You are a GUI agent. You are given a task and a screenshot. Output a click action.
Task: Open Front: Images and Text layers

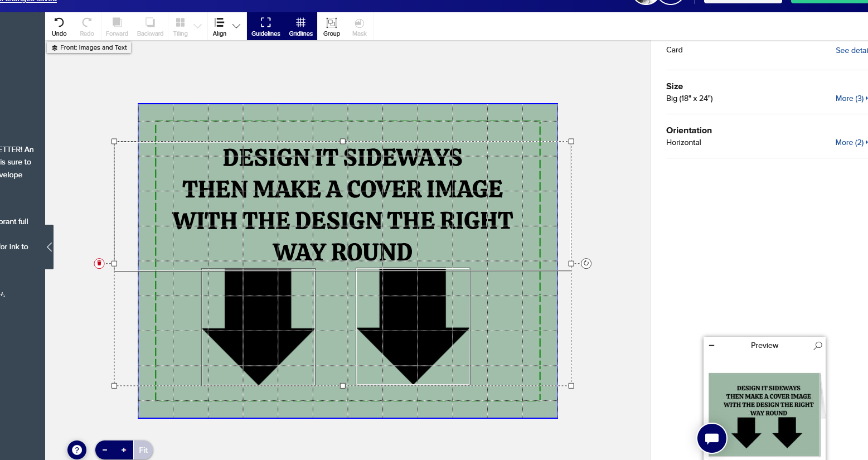pyautogui.click(x=89, y=47)
